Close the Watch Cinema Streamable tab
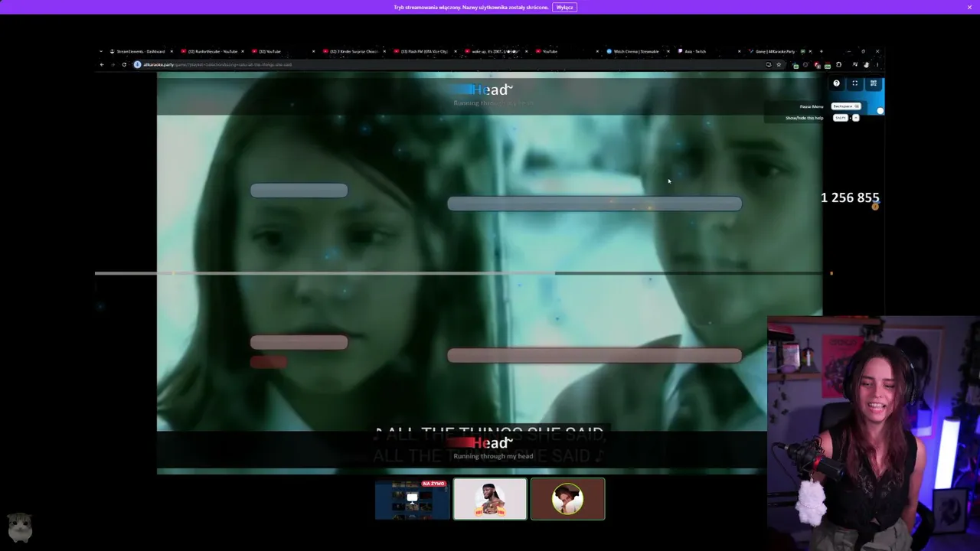This screenshot has height=551, width=980. click(x=668, y=51)
